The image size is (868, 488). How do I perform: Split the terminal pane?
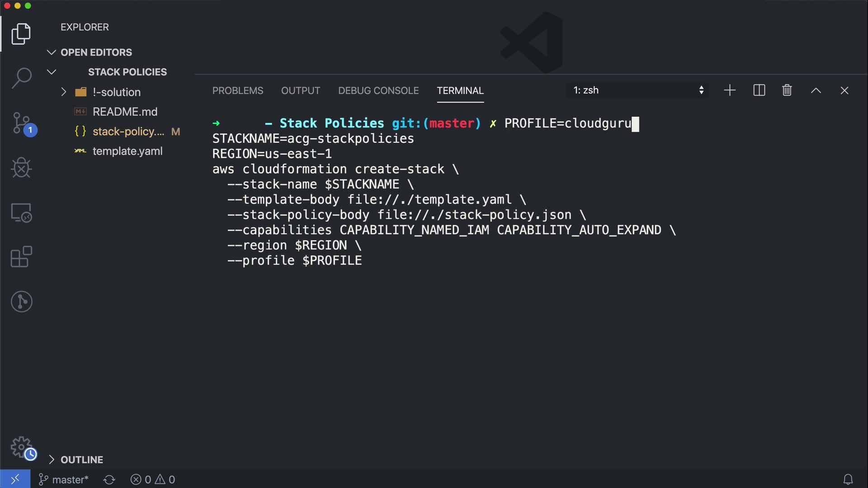tap(759, 90)
